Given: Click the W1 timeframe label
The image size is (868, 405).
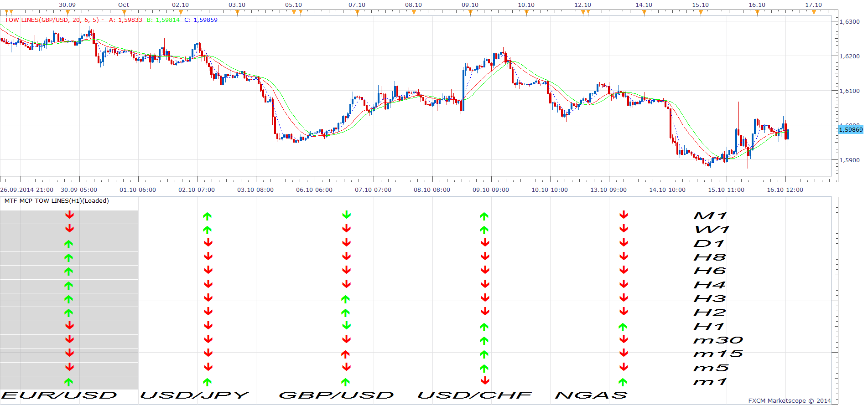Looking at the screenshot, I should coord(712,230).
